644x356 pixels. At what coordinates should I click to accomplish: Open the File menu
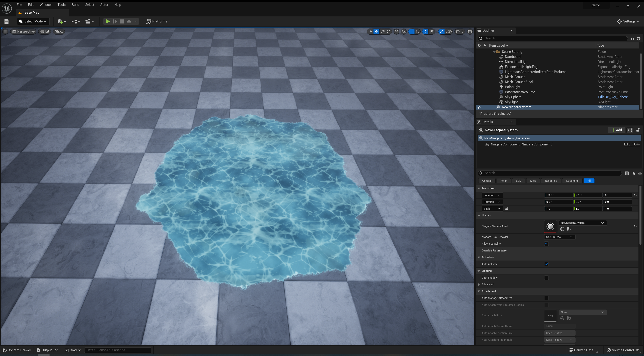coord(19,5)
